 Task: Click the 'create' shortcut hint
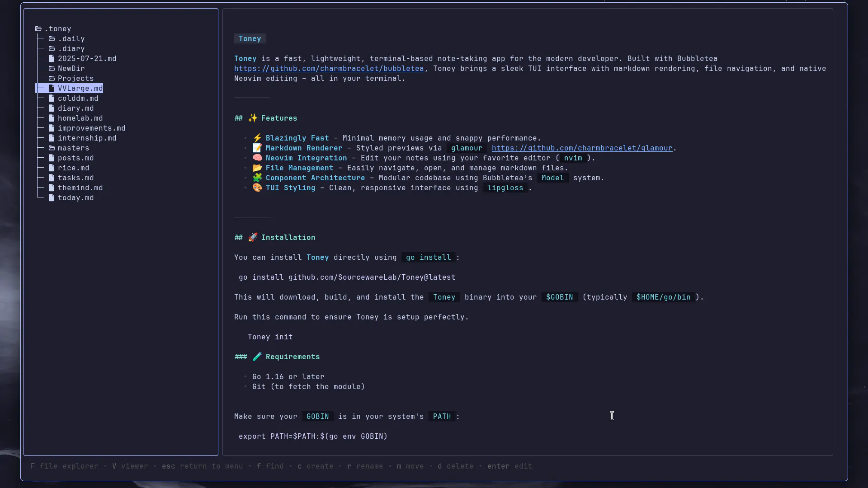[315, 466]
